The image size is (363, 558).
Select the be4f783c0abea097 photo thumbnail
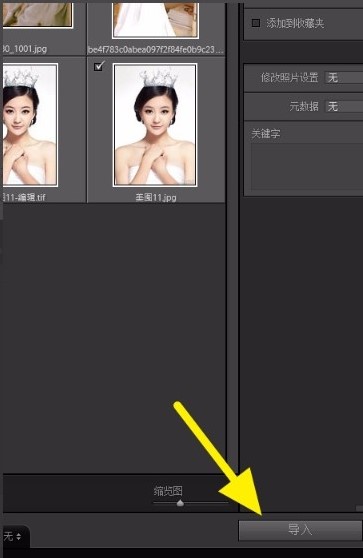click(155, 20)
